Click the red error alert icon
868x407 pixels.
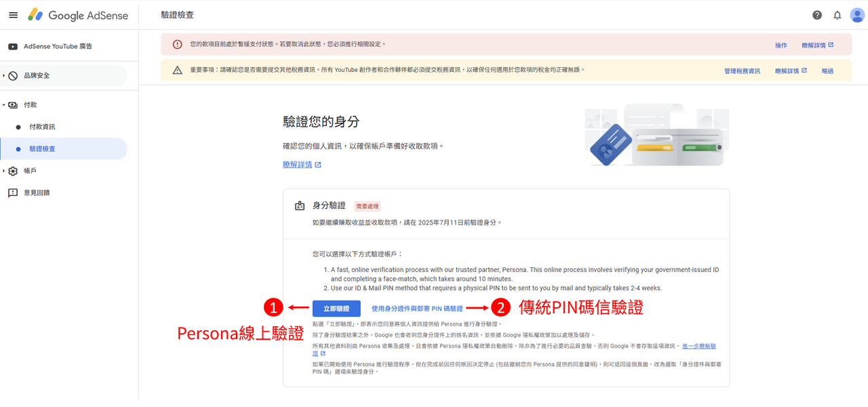click(178, 44)
